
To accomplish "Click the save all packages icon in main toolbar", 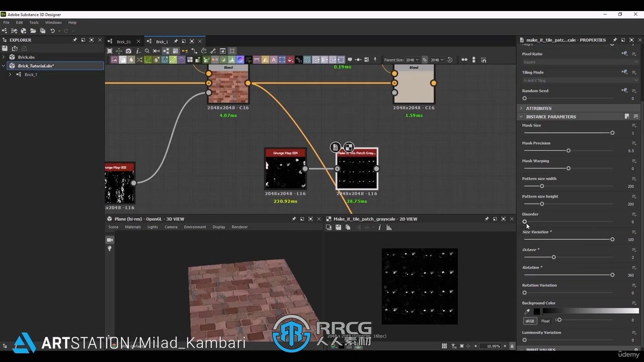I will (42, 31).
